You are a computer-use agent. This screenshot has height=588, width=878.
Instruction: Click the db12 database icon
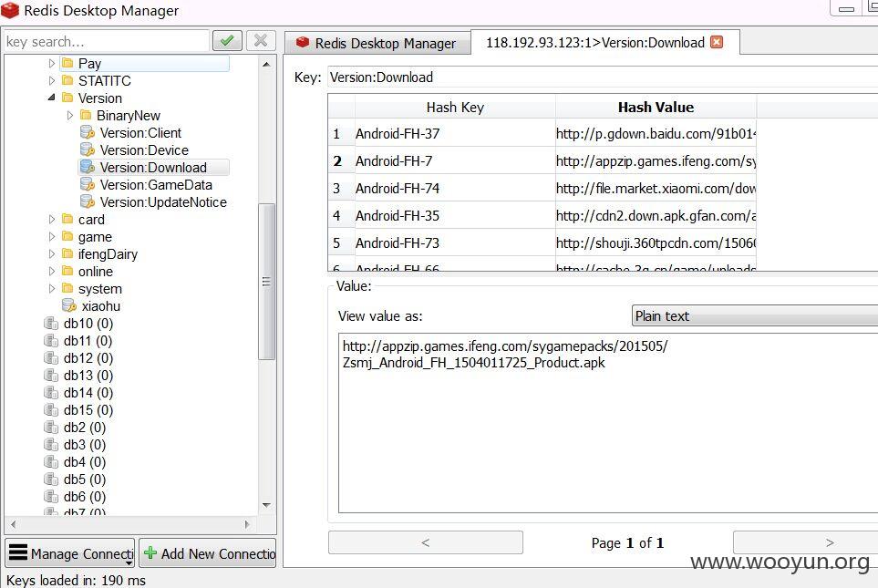[51, 358]
